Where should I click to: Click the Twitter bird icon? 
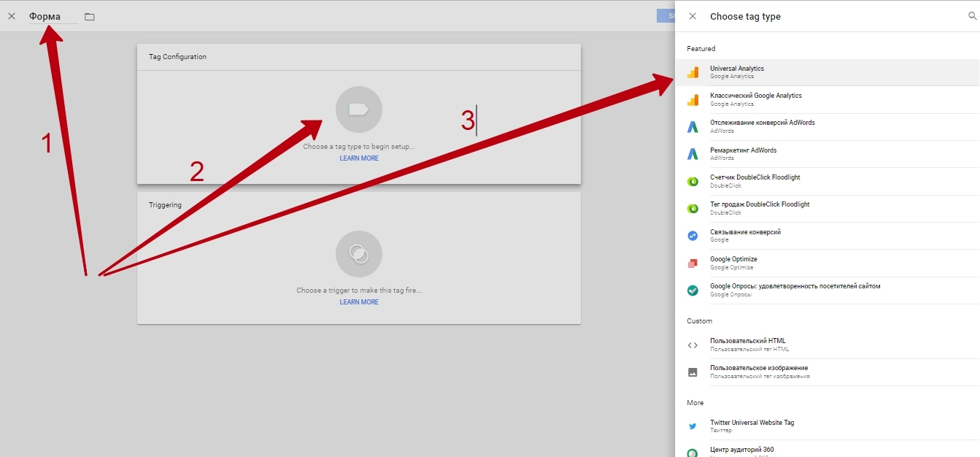(x=692, y=426)
